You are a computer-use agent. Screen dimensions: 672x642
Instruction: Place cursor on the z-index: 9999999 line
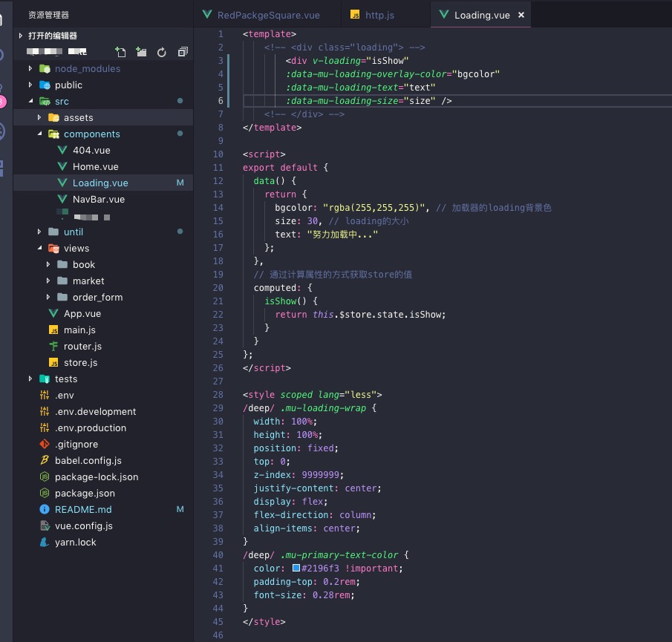pyautogui.click(x=299, y=475)
